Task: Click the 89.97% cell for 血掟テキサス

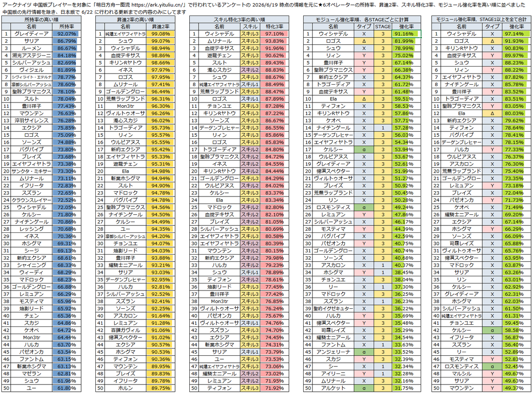Action: tap(516, 55)
